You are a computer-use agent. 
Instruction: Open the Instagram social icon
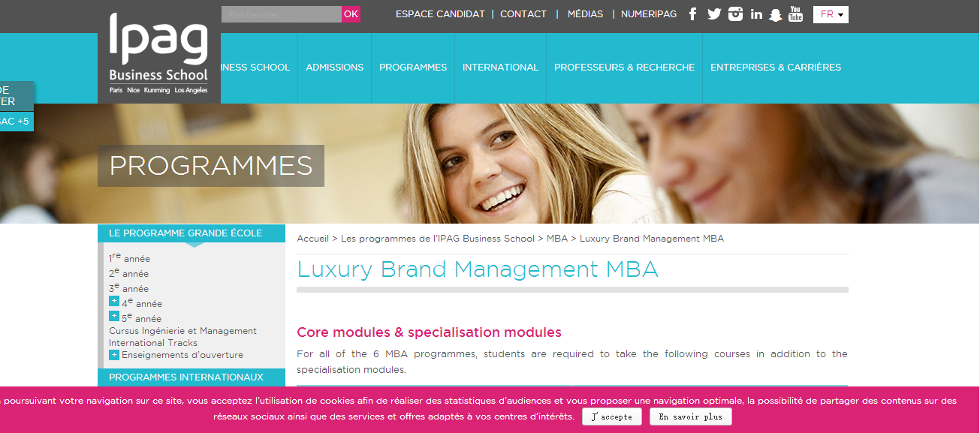(x=735, y=14)
